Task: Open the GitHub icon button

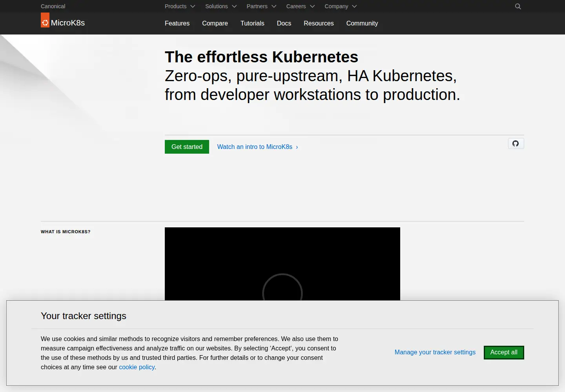Action: coord(516,143)
